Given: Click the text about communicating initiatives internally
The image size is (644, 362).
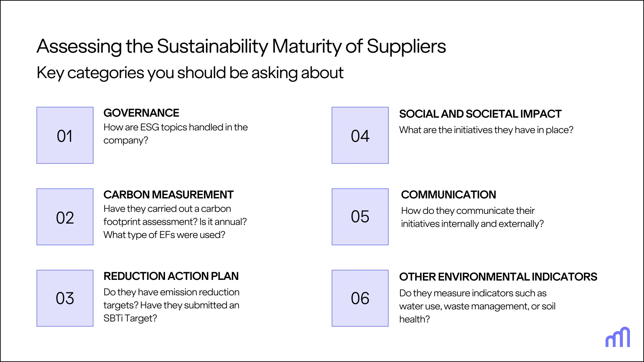Looking at the screenshot, I should [x=472, y=217].
